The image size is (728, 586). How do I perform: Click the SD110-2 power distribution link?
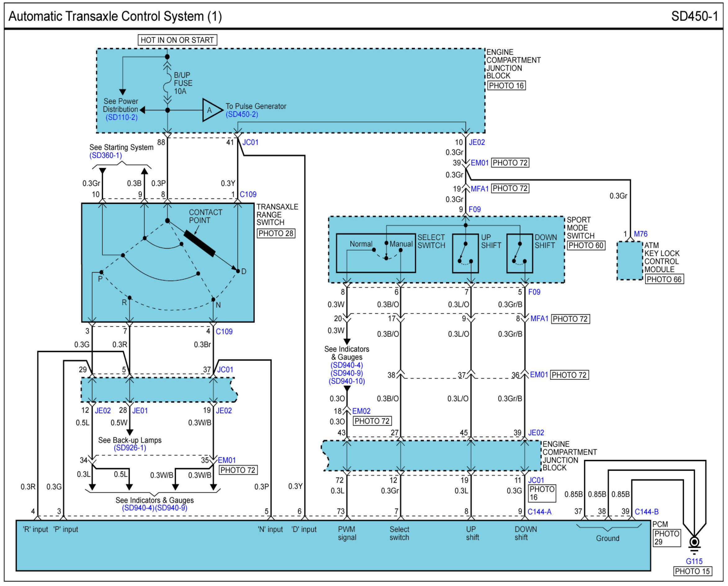121,118
